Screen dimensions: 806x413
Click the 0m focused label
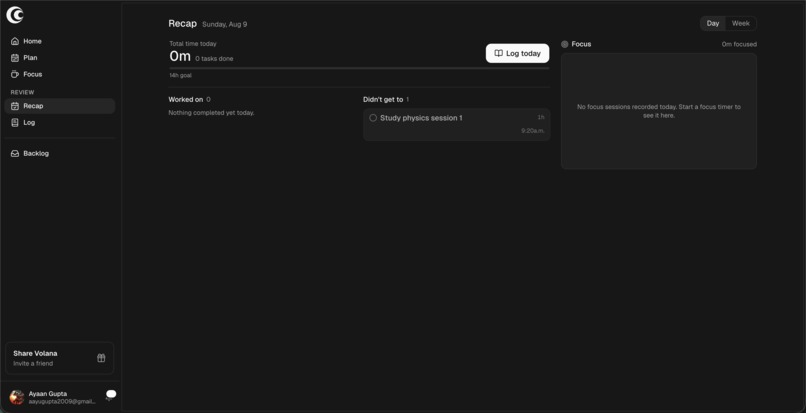click(739, 44)
